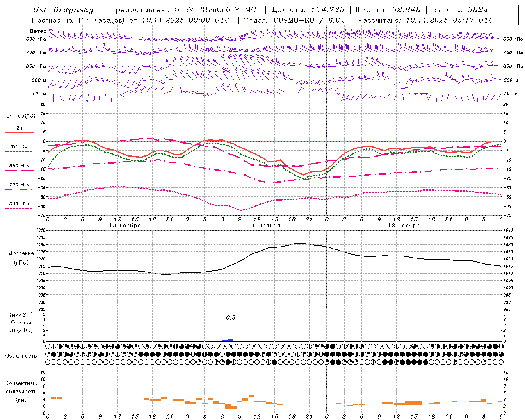This screenshot has height=420, width=525.
Task: Click the left '500 м' wind level label
Action: 39,80
